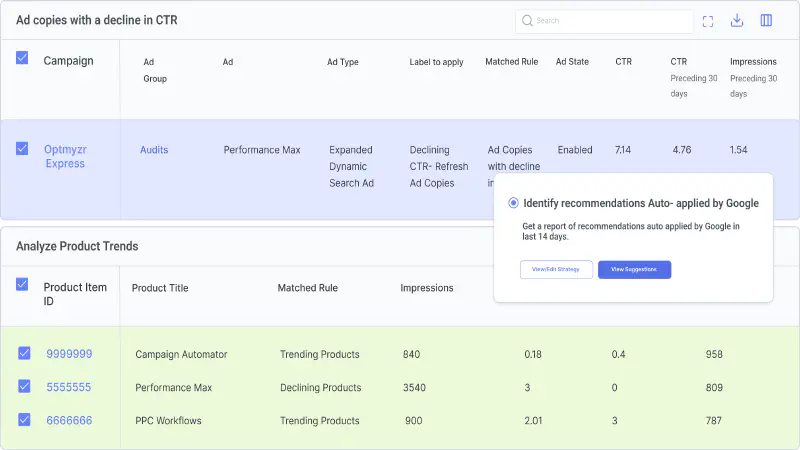
Task: Click the Declining CTR- Refresh Ad Copies label
Action: coord(439,166)
